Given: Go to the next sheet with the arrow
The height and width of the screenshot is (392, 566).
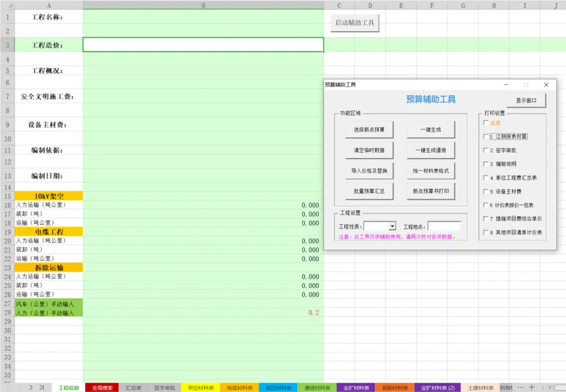Looking at the screenshot, I should pyautogui.click(x=30, y=387).
